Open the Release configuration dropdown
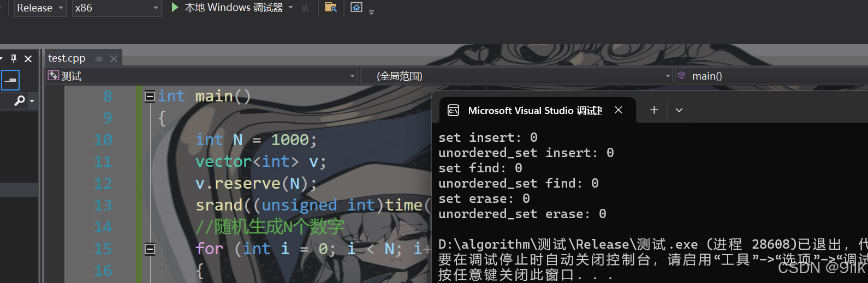Viewport: 868px width, 283px height. [39, 8]
